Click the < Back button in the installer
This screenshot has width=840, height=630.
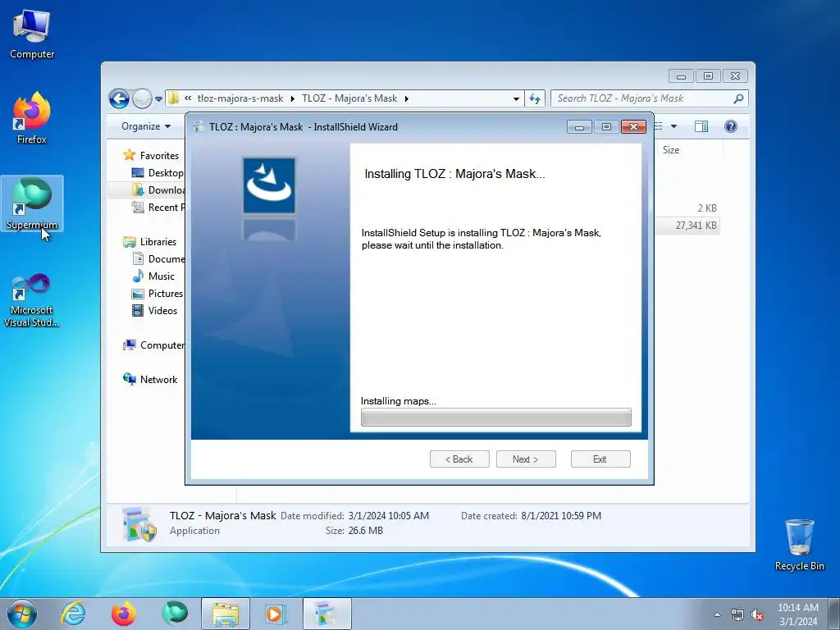click(459, 459)
